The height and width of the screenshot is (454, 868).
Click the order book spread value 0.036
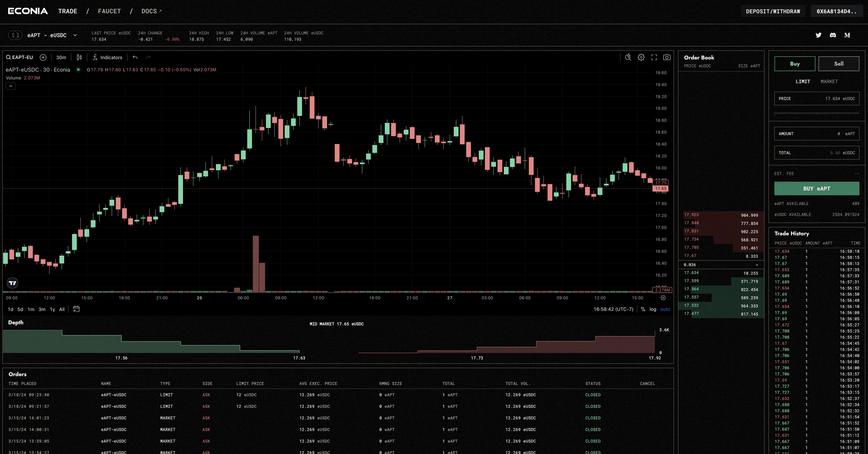690,265
